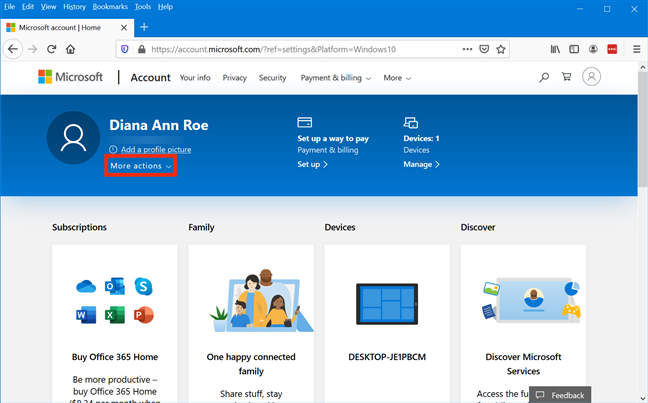Viewport: 648px width, 403px height.
Task: Select the Microsoft account | Home tab
Action: [x=67, y=28]
